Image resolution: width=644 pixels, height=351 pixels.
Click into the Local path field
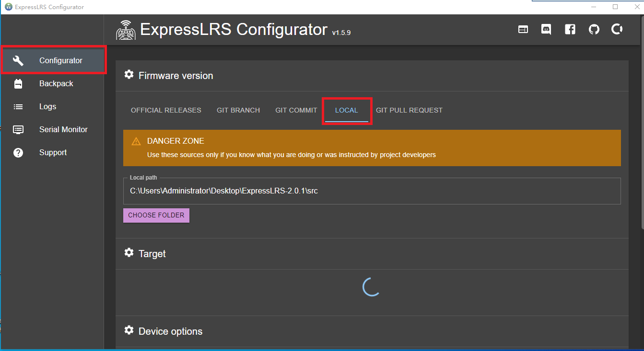click(372, 191)
